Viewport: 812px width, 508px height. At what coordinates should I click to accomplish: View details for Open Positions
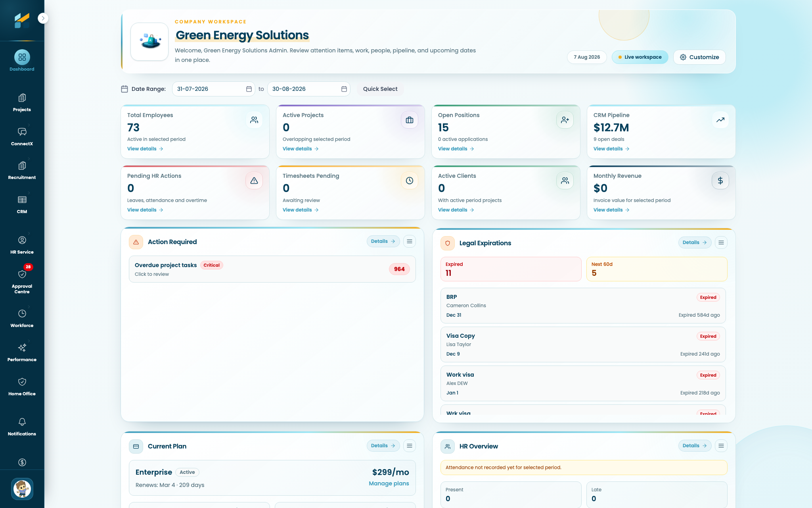(x=456, y=149)
